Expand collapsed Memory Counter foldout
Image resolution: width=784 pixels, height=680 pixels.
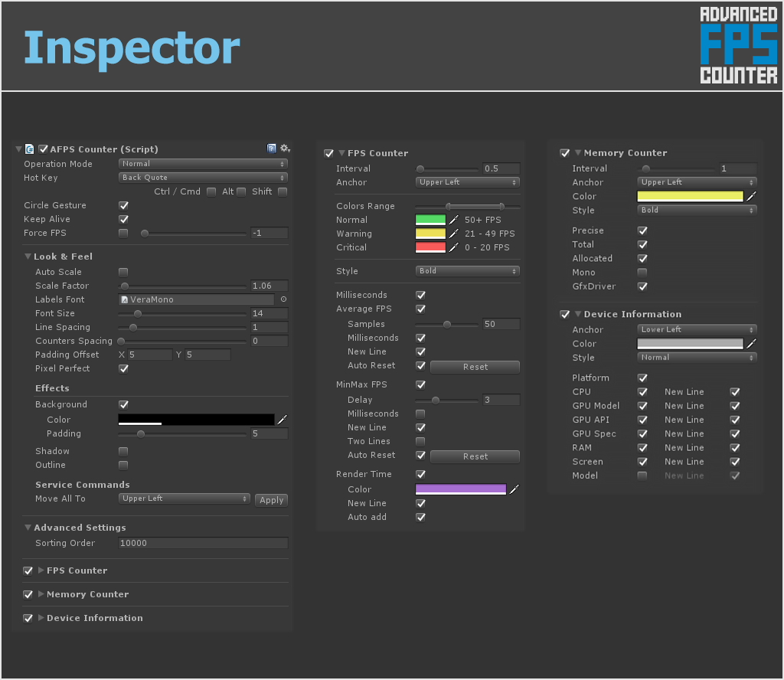41,594
